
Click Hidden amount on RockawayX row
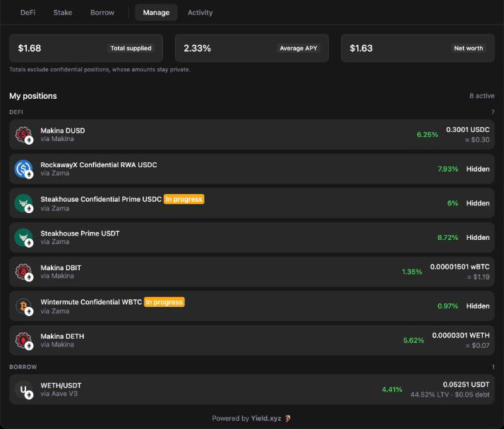pyautogui.click(x=478, y=169)
